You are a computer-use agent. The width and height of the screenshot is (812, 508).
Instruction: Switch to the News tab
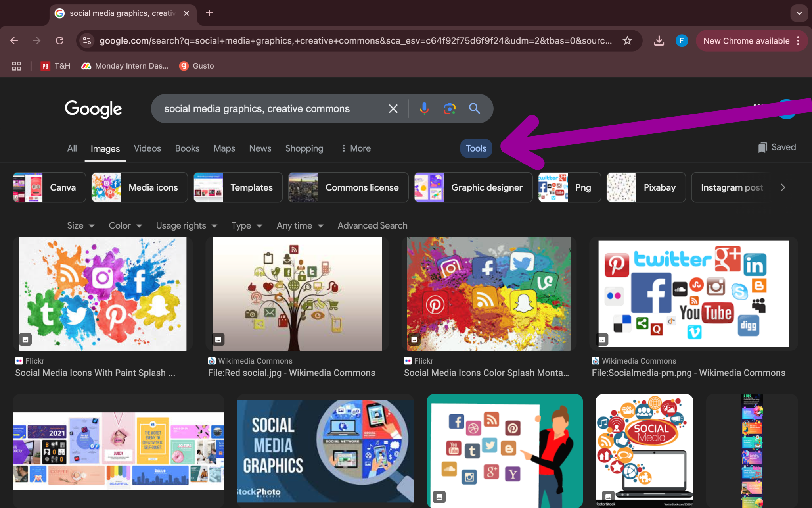point(260,148)
